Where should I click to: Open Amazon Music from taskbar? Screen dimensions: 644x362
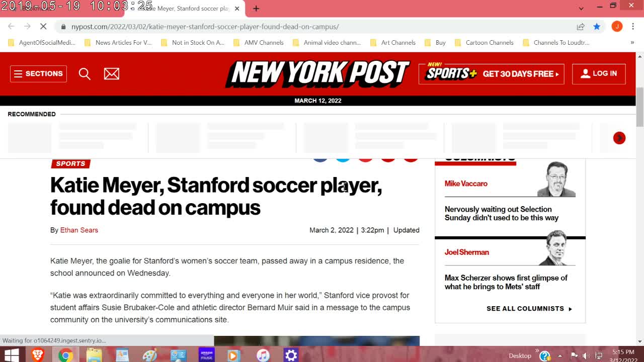coord(206,355)
